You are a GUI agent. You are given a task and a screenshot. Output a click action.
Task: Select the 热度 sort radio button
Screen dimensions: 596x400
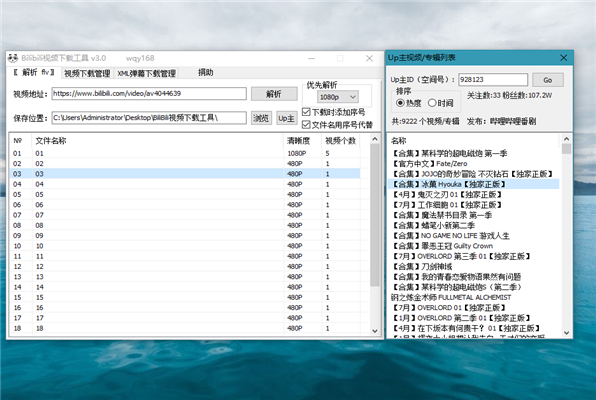(400, 103)
